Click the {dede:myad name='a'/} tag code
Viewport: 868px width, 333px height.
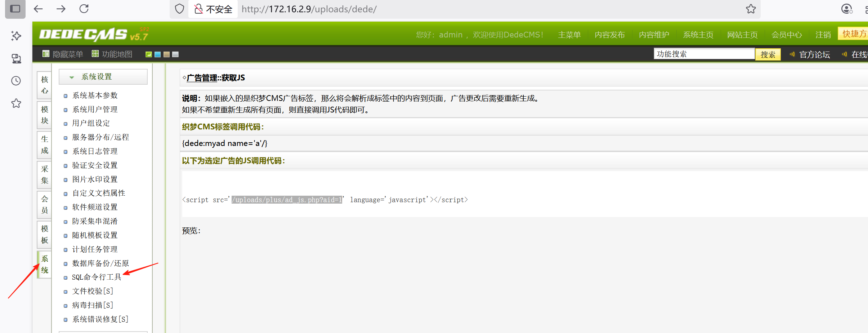[x=225, y=143]
